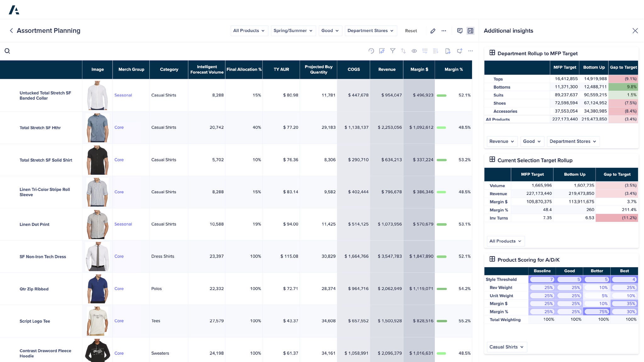Click the export document icon above the table
644x362 pixels.
pos(448,51)
